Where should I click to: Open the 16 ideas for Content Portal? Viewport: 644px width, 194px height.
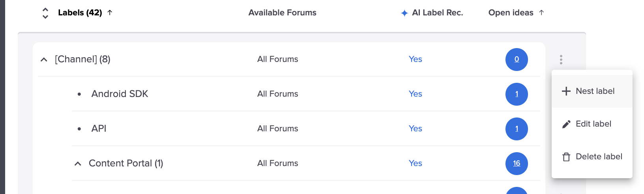tap(517, 163)
